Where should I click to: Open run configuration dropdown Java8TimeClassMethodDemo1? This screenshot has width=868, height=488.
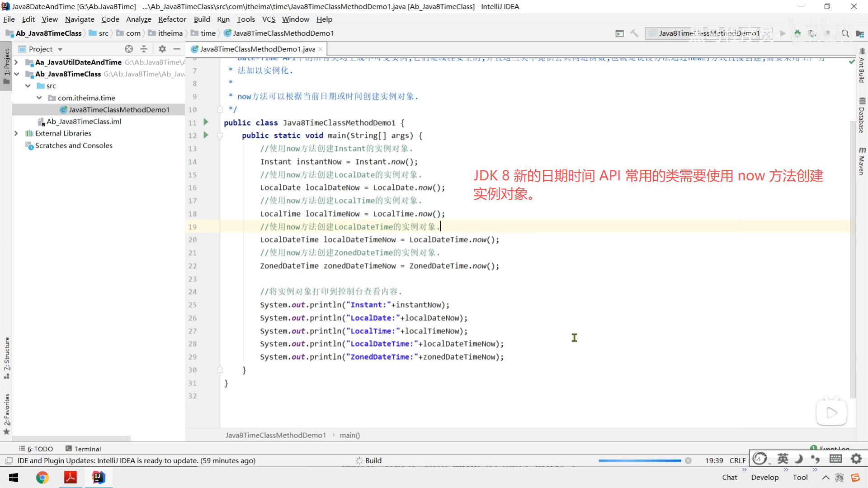point(708,33)
